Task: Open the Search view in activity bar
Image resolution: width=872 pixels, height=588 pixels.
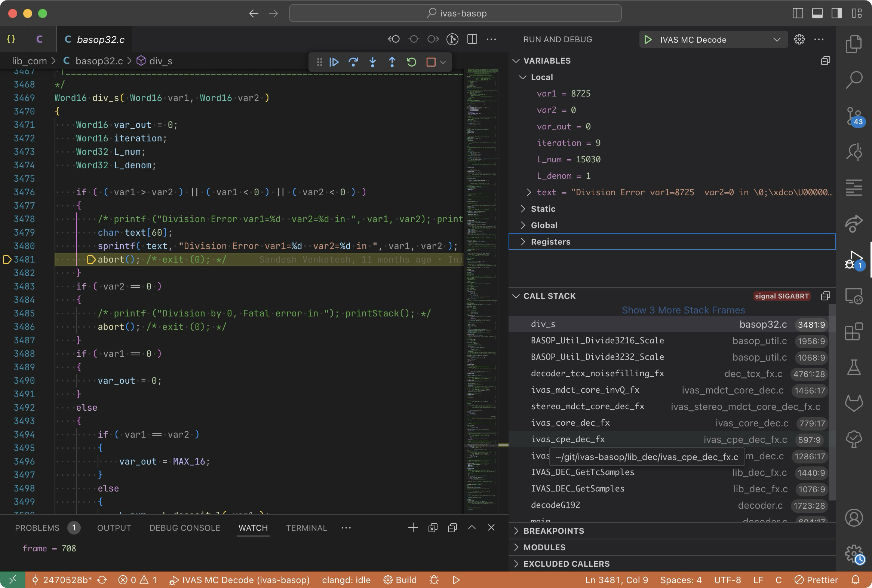Action: coord(854,80)
